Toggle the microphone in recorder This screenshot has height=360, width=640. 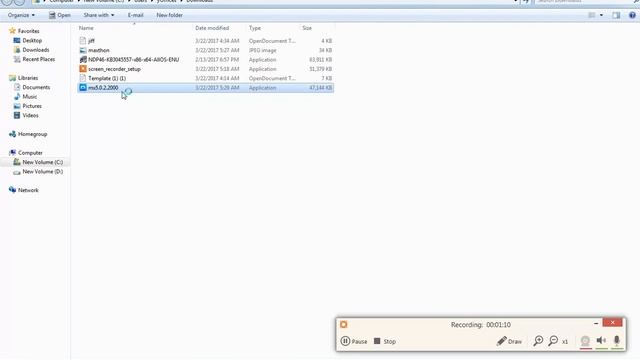tap(617, 340)
